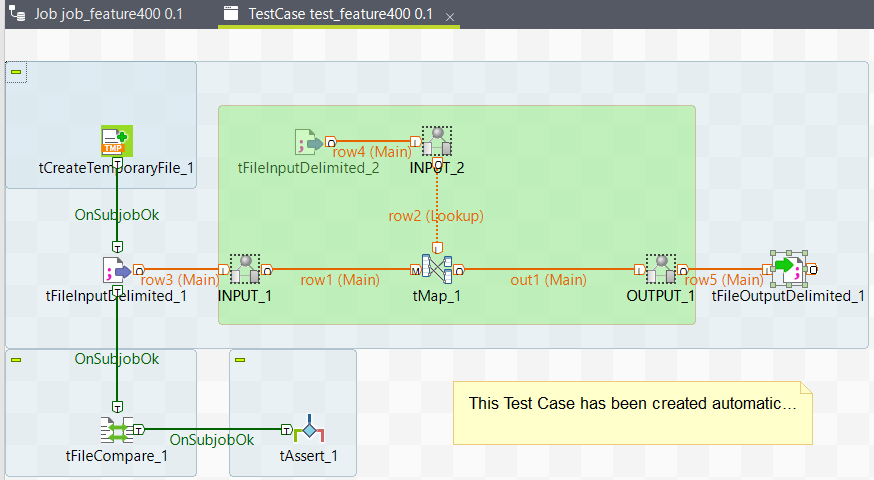This screenshot has width=874, height=480.
Task: Click the OUTPUT_1 node icon
Action: point(660,269)
